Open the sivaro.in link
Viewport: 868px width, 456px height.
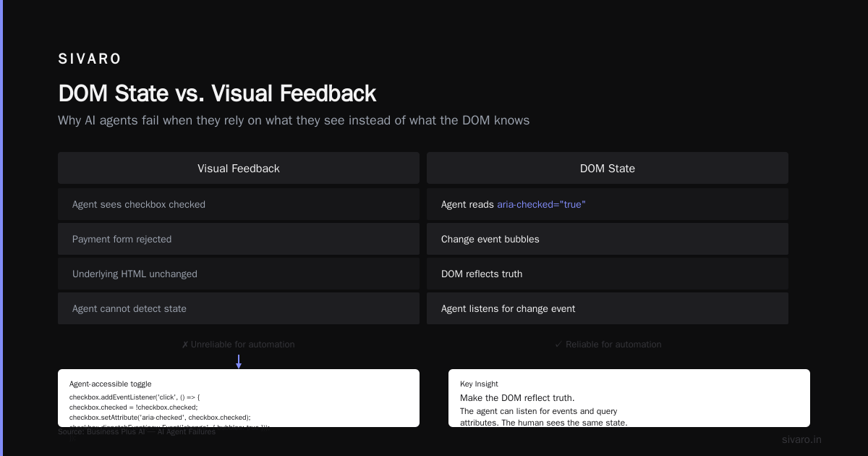click(x=801, y=439)
